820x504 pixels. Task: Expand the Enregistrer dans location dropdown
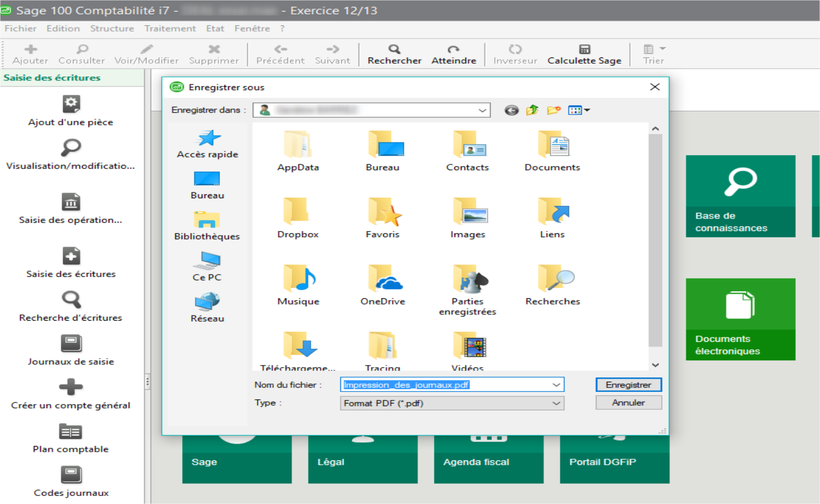[482, 110]
